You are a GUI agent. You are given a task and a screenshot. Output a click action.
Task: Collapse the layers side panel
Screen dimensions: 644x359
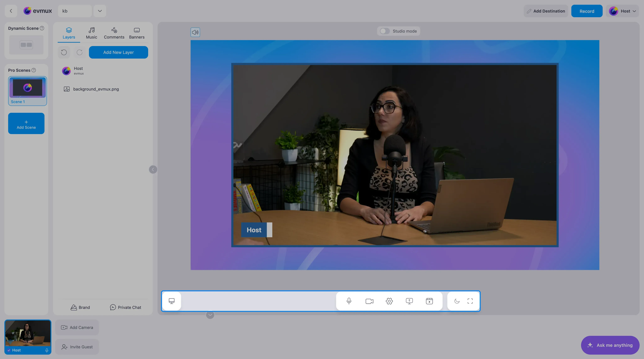[153, 169]
